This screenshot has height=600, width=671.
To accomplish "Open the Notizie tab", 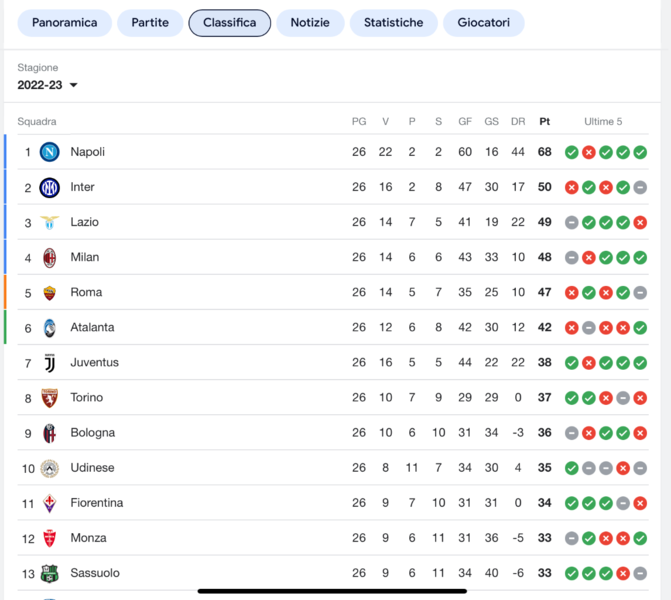I will (309, 22).
